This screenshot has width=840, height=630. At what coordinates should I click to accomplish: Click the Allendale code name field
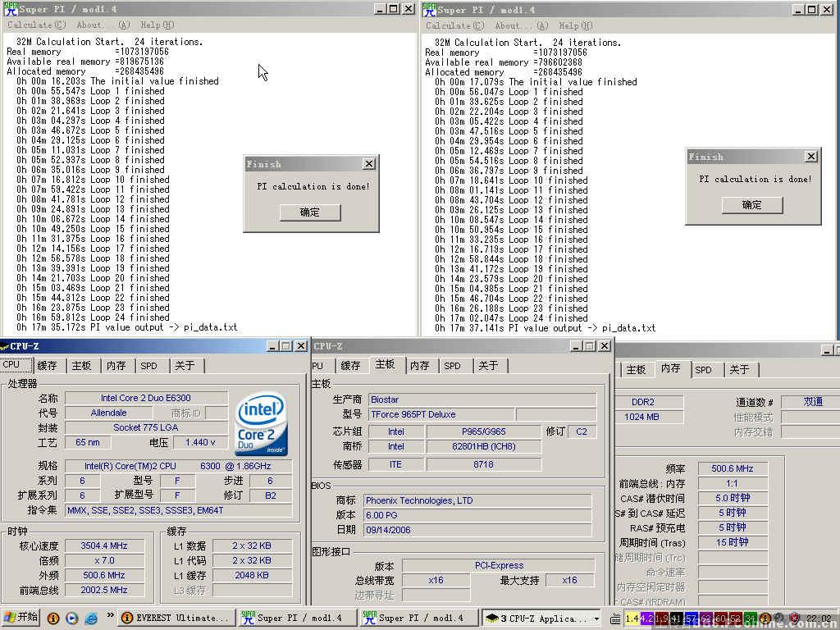coord(109,413)
